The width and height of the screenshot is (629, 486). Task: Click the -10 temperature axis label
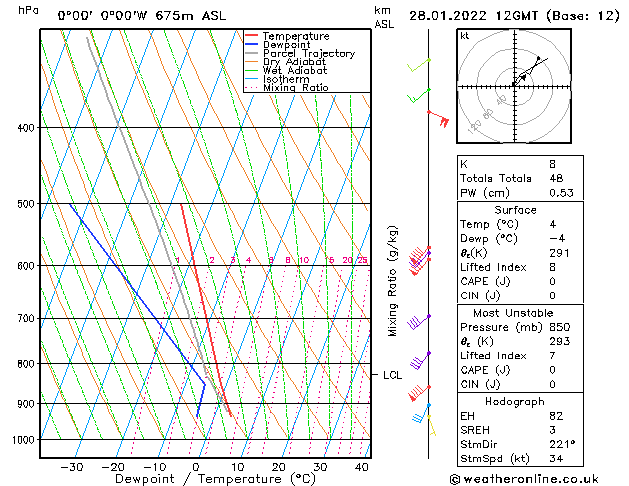154,467
